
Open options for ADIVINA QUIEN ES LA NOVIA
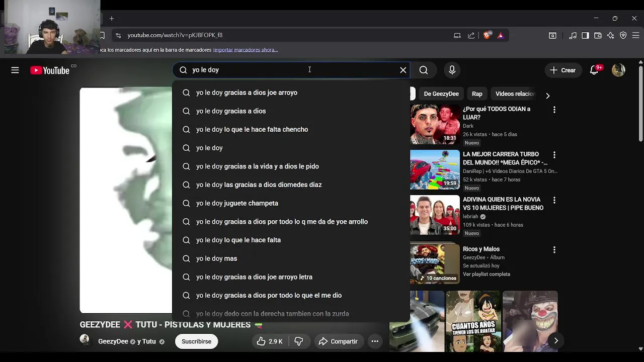(554, 200)
